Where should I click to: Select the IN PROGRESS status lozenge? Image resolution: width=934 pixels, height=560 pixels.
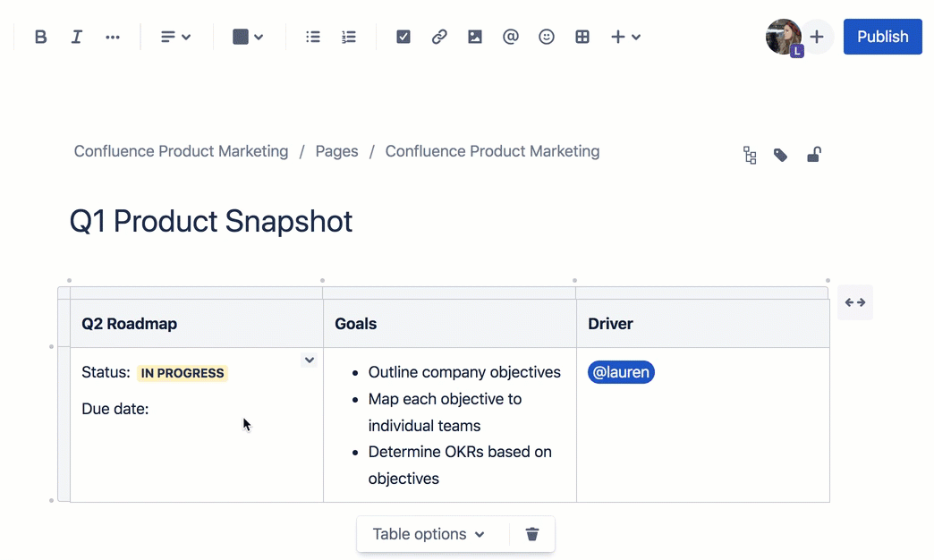[183, 373]
